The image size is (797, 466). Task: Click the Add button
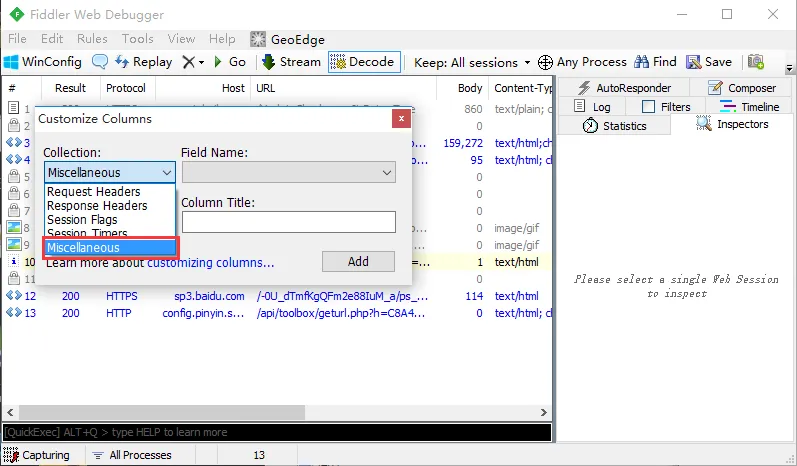pyautogui.click(x=358, y=262)
